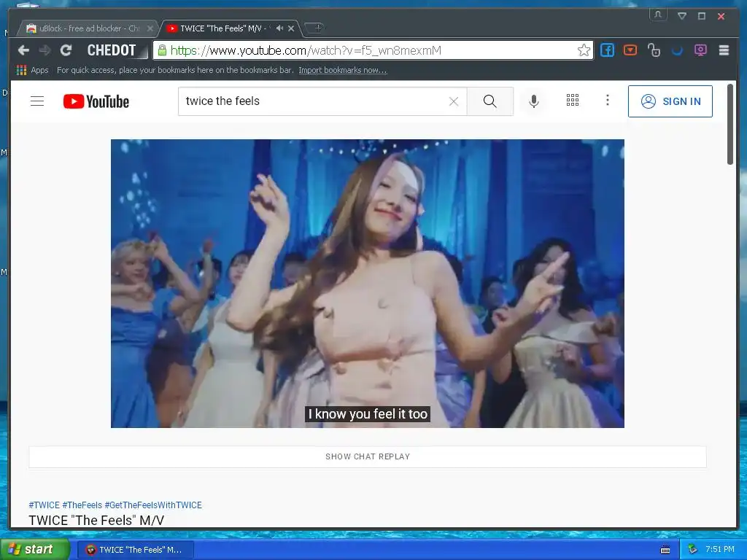
Task: Close the TWICE The Feels tab
Action: [291, 28]
